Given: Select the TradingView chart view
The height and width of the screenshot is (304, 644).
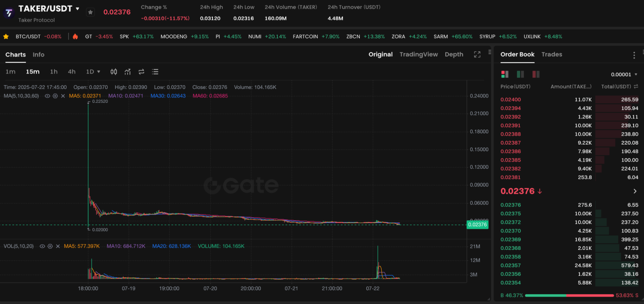Looking at the screenshot, I should pos(418,54).
